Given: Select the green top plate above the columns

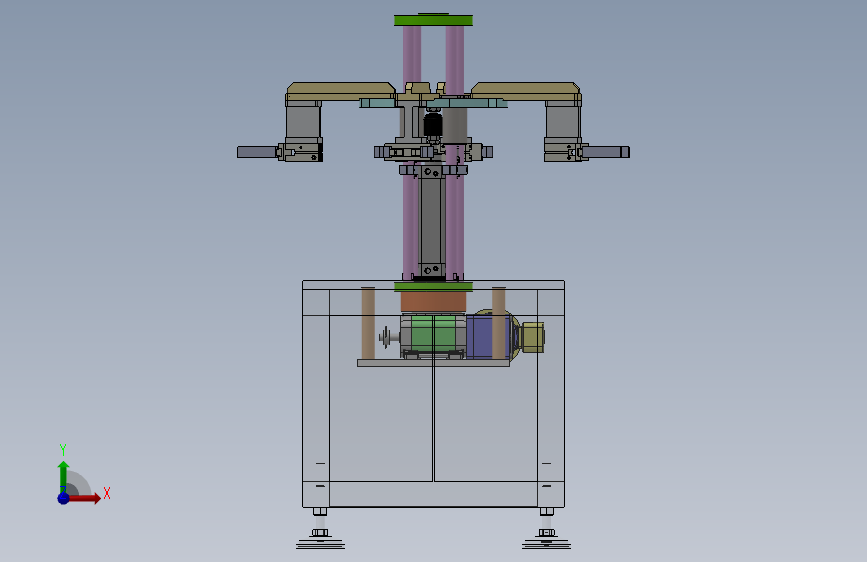Looking at the screenshot, I should pos(434,20).
